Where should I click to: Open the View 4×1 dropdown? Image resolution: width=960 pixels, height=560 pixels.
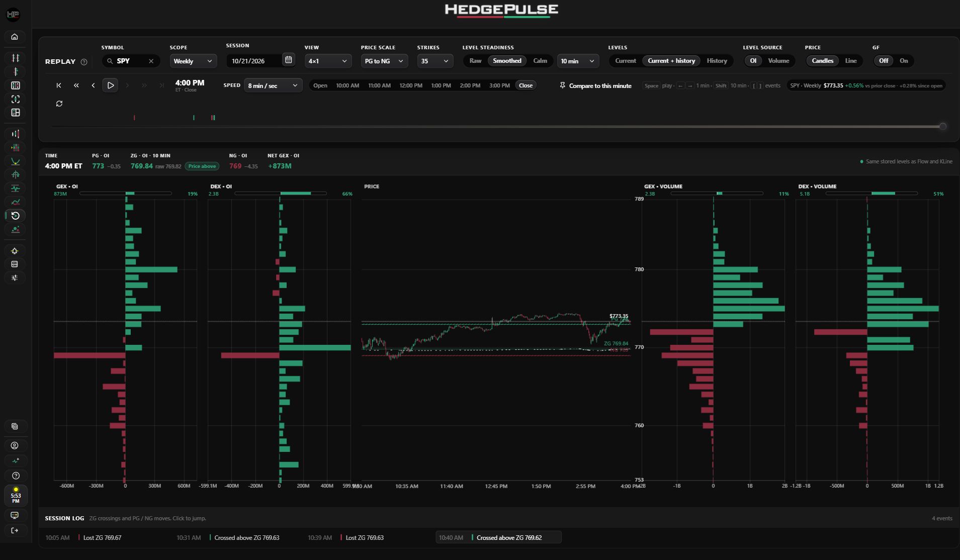pyautogui.click(x=328, y=61)
